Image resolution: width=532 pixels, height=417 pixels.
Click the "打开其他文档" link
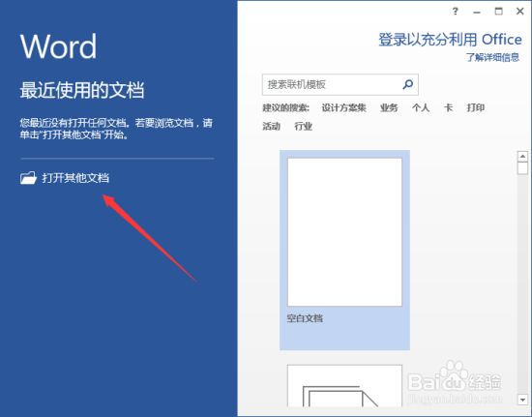[75, 178]
